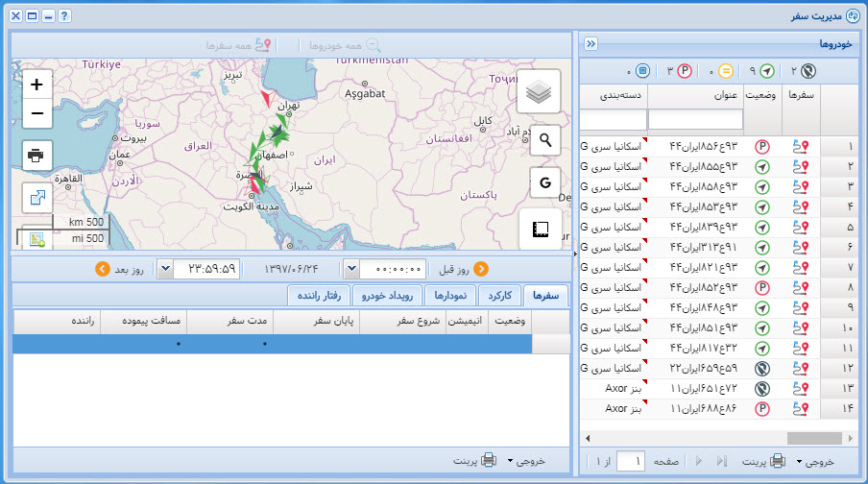Switch to the کارکرد tab
Screen dimensions: 868x484
[x=498, y=296]
